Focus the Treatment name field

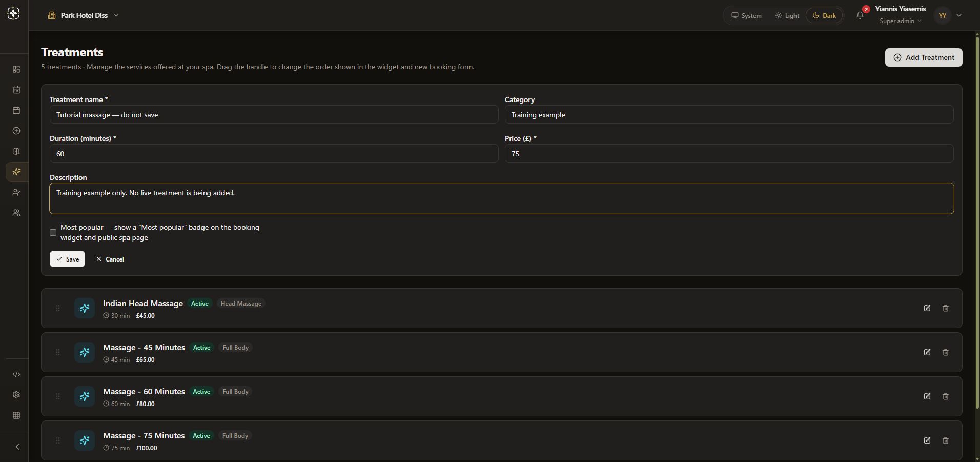coord(274,114)
